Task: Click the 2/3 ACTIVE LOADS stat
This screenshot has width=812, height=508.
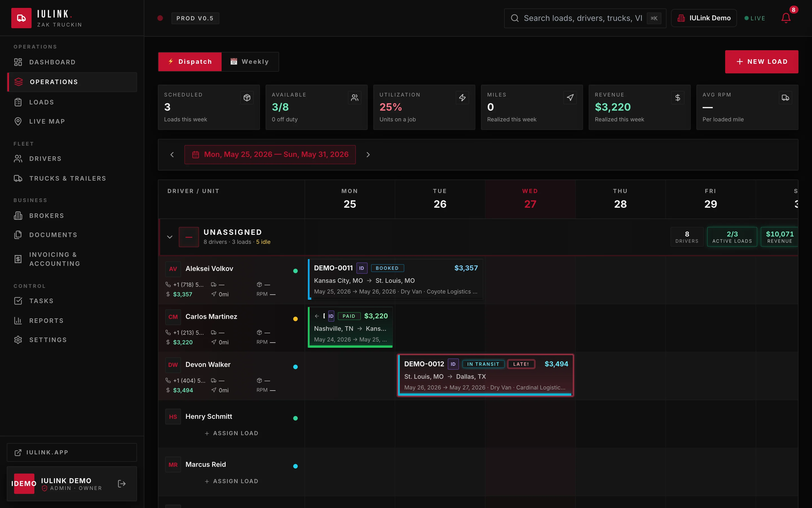Action: coord(732,237)
